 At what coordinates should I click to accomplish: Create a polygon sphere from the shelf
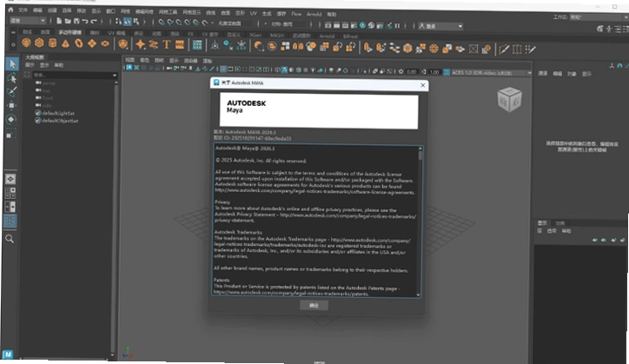(x=26, y=43)
